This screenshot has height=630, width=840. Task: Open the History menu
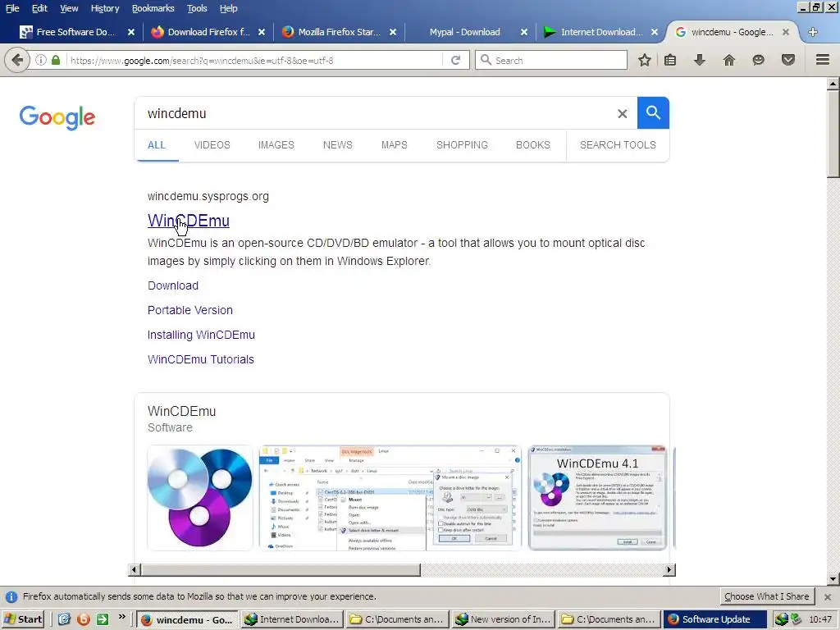pos(104,8)
